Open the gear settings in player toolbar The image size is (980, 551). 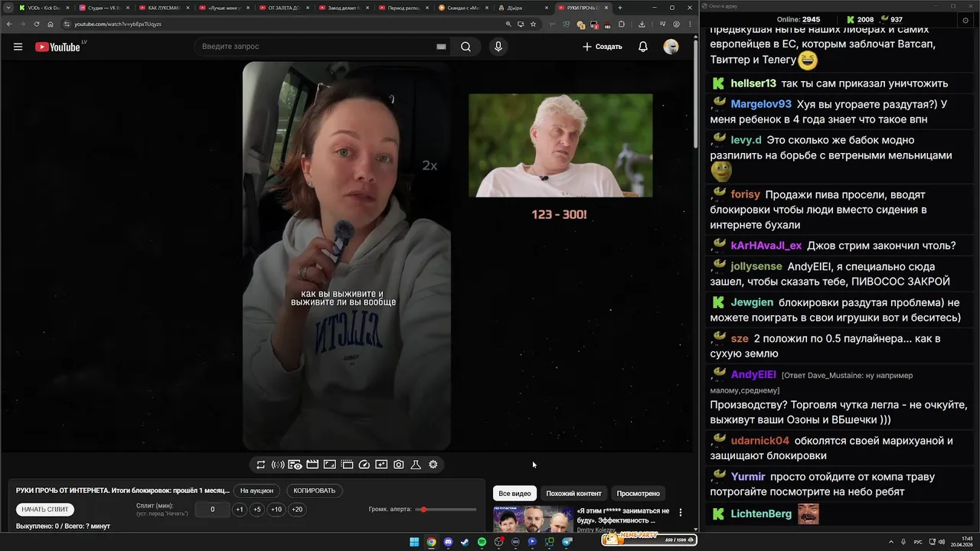click(433, 465)
